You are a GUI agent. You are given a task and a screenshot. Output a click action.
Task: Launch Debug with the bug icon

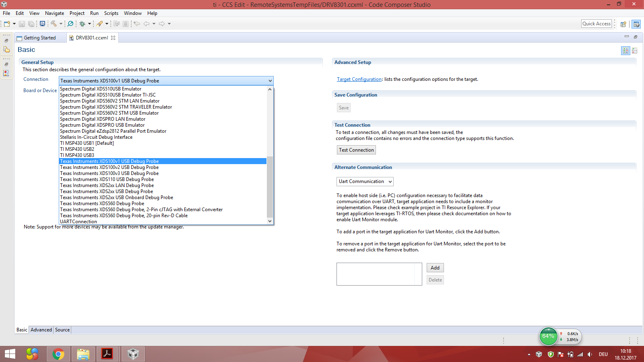(83, 24)
